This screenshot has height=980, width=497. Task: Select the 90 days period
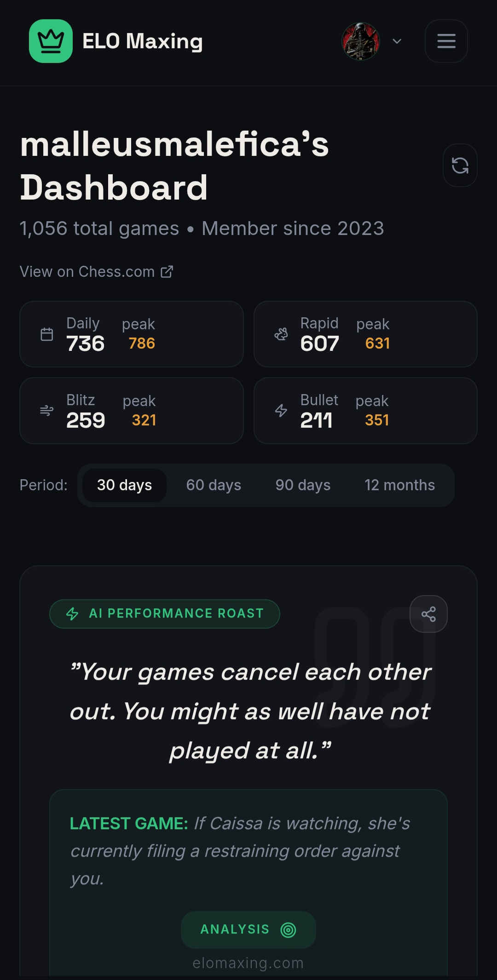click(302, 485)
